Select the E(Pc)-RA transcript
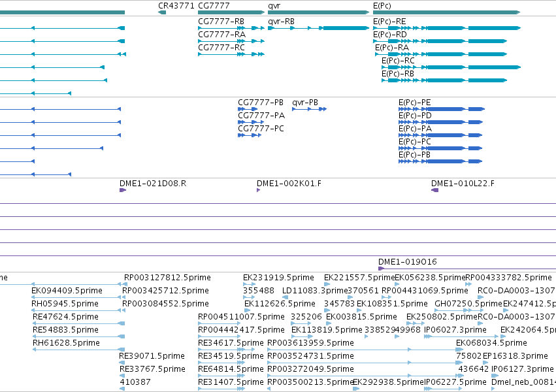The width and height of the screenshot is (556, 392). 441,54
